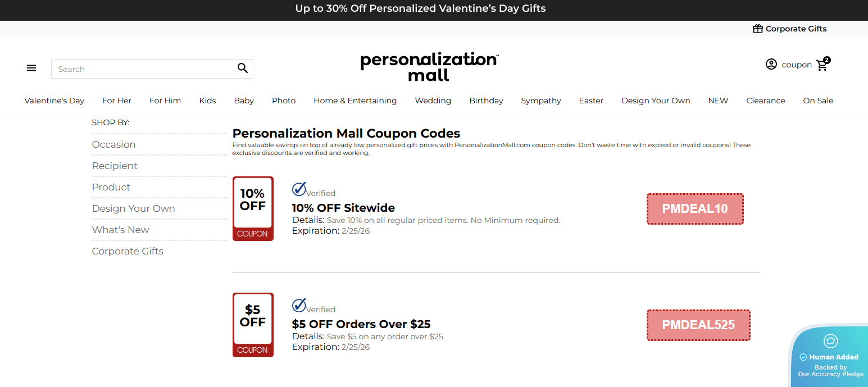Open the hamburger menu icon
This screenshot has height=387, width=868.
[x=31, y=68]
